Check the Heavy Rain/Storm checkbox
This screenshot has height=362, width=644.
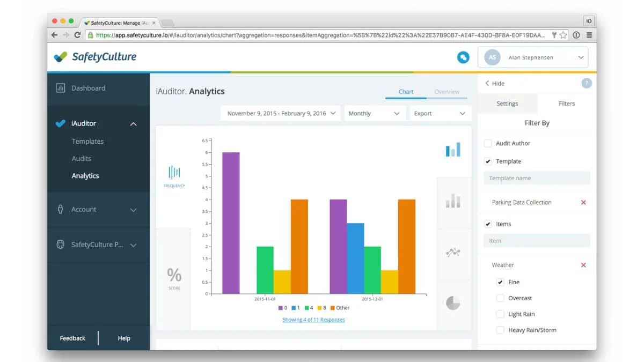click(x=500, y=330)
